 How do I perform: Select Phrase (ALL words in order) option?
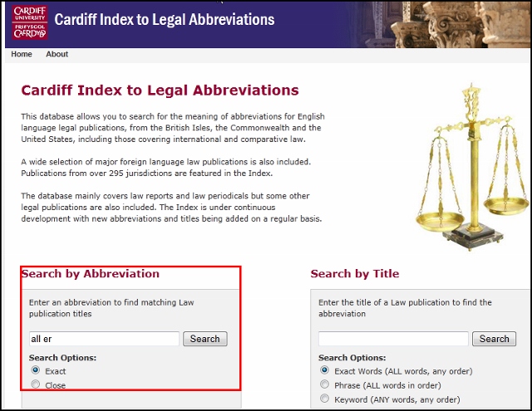325,384
